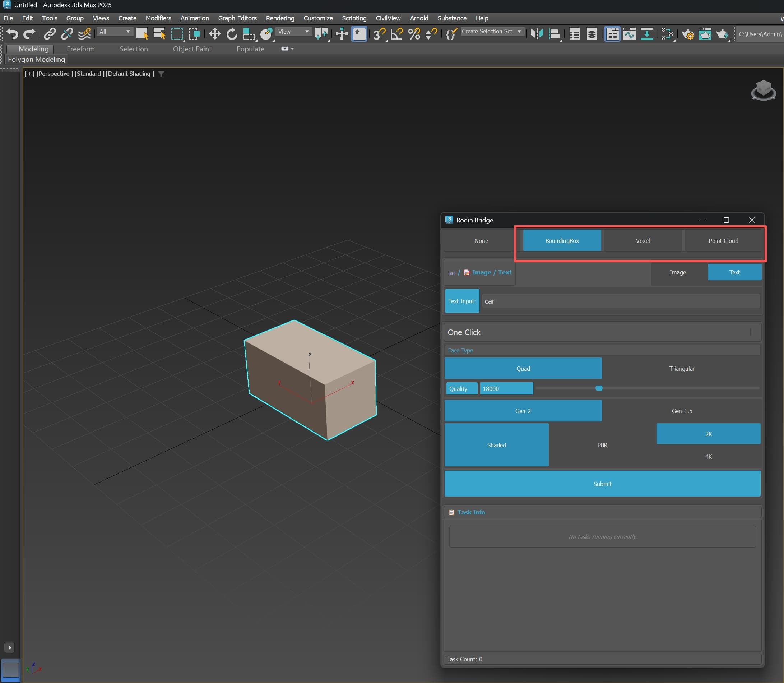Activate the Select and Move tool
784x683 pixels.
click(214, 34)
